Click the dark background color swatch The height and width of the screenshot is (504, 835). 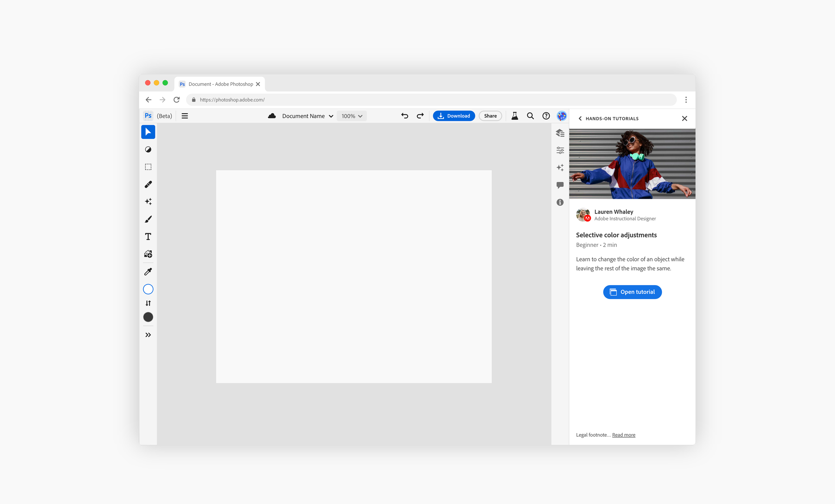pos(148,317)
